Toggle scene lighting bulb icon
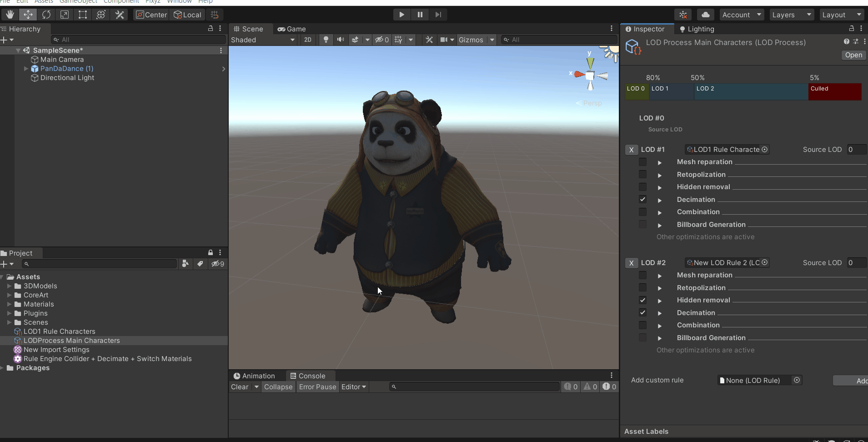Image resolution: width=868 pixels, height=442 pixels. (326, 40)
